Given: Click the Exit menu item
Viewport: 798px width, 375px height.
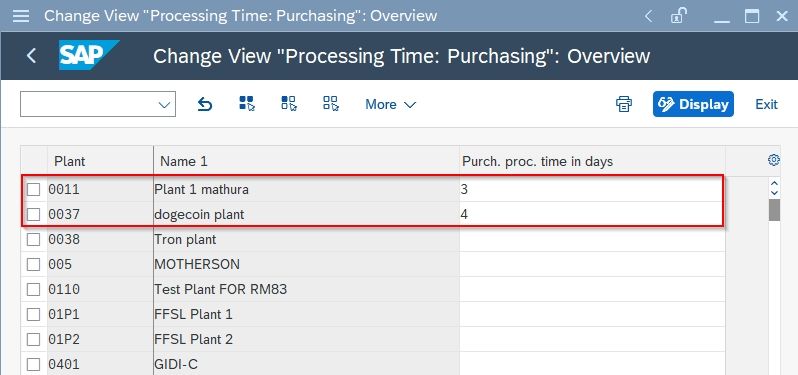Looking at the screenshot, I should 766,104.
